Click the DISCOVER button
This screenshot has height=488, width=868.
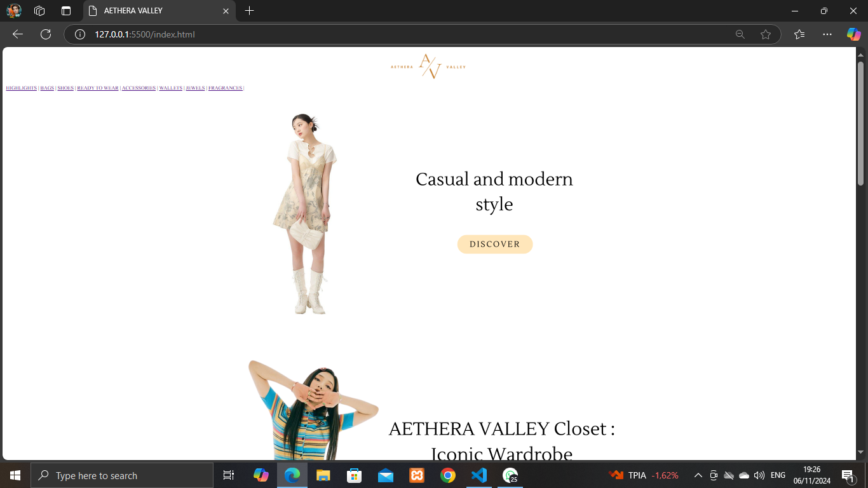click(494, 244)
